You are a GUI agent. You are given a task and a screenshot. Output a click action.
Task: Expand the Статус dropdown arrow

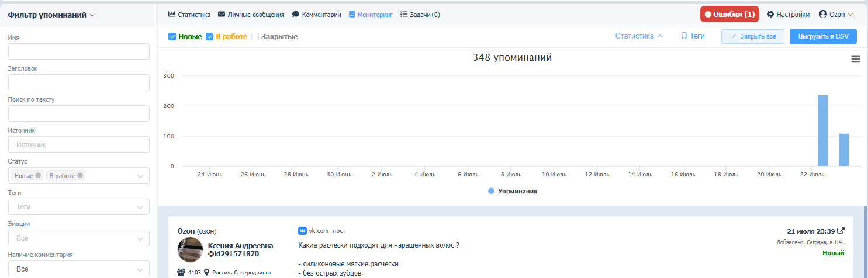140,176
